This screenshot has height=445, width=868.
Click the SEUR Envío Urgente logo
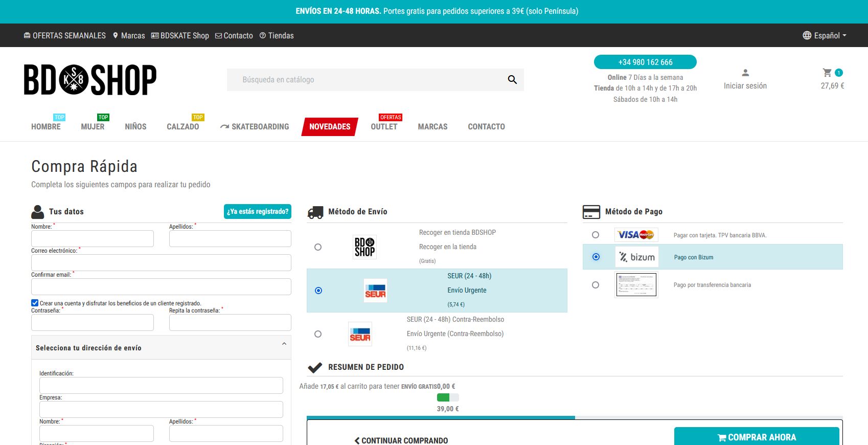[375, 291]
